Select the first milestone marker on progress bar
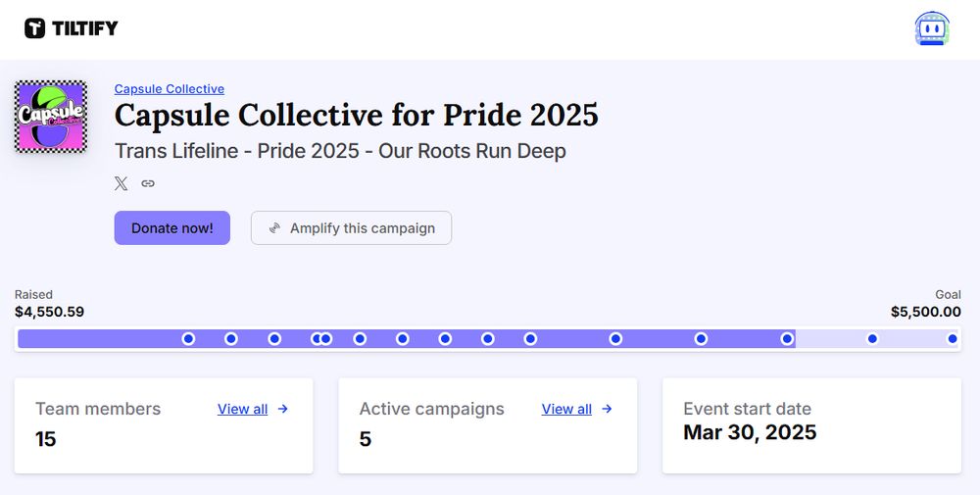The image size is (980, 495). (188, 339)
